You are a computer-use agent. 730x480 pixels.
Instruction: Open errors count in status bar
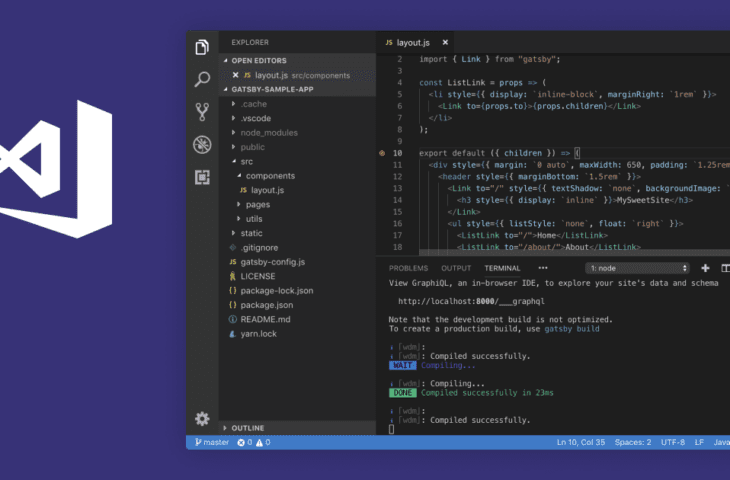coord(245,442)
